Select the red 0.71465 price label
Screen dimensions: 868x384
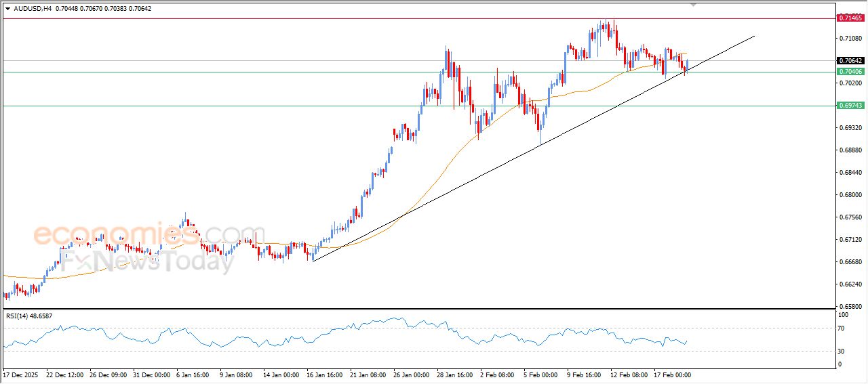click(850, 18)
